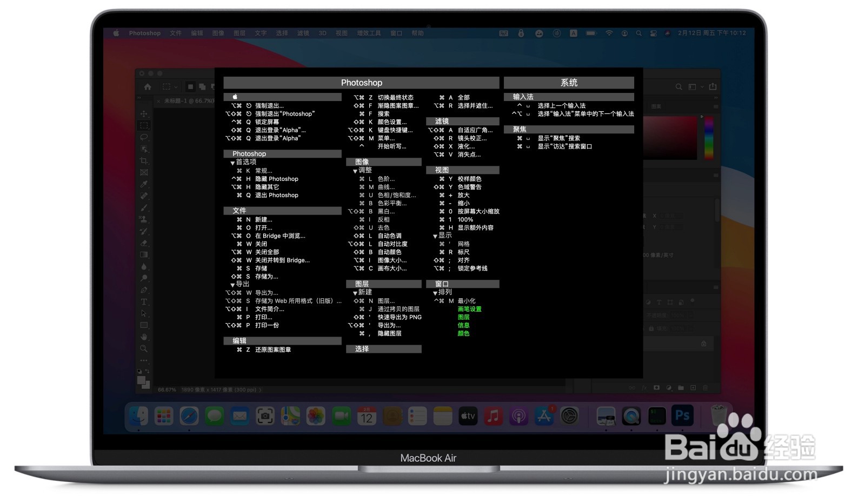
Task: Select the Spot Healing Brush tool
Action: (144, 196)
